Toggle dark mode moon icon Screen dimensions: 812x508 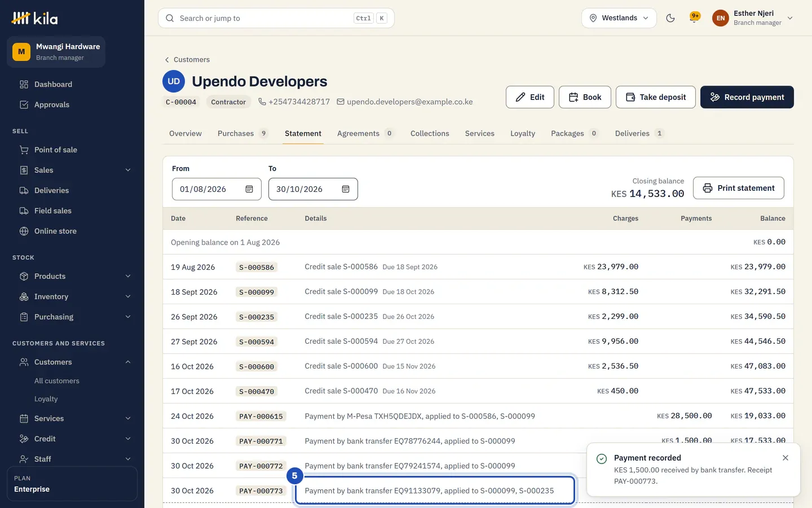(x=670, y=18)
